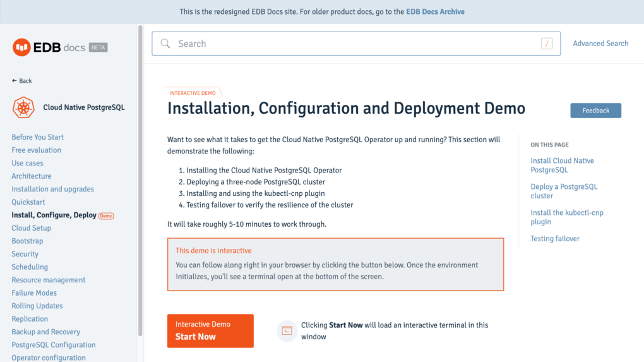Click the slash shortcut icon in search
The image size is (644, 362).
547,44
